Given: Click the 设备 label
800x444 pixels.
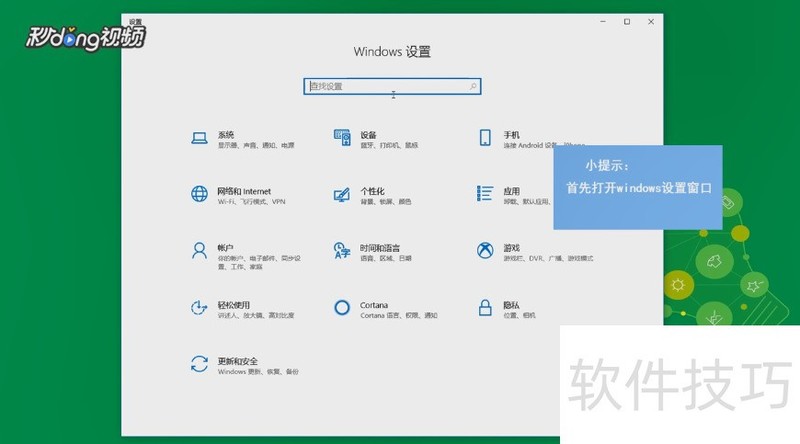Looking at the screenshot, I should click(368, 135).
